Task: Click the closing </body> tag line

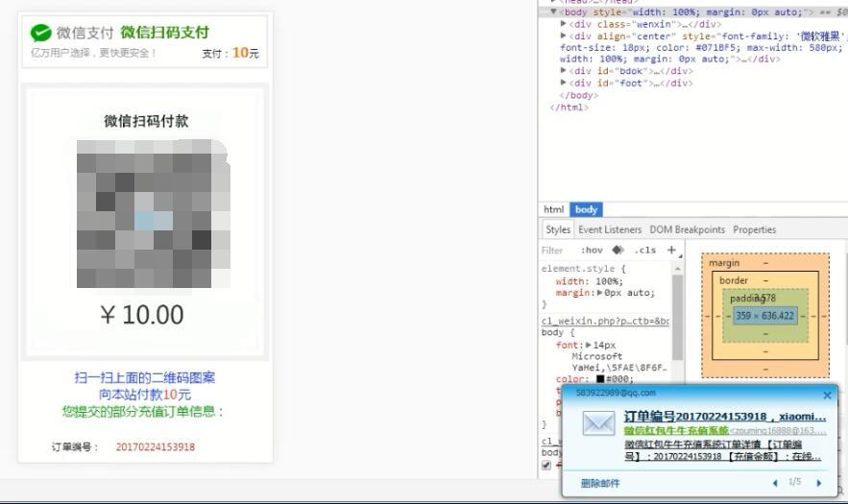Action: [x=579, y=95]
